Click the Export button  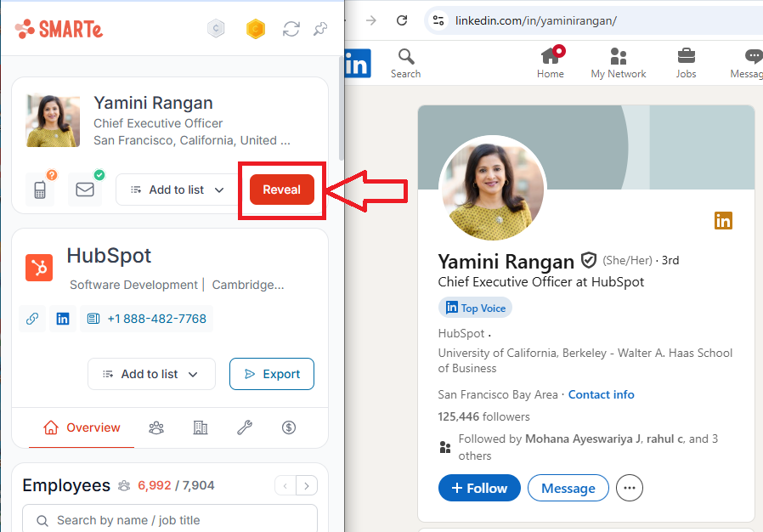pyautogui.click(x=272, y=374)
